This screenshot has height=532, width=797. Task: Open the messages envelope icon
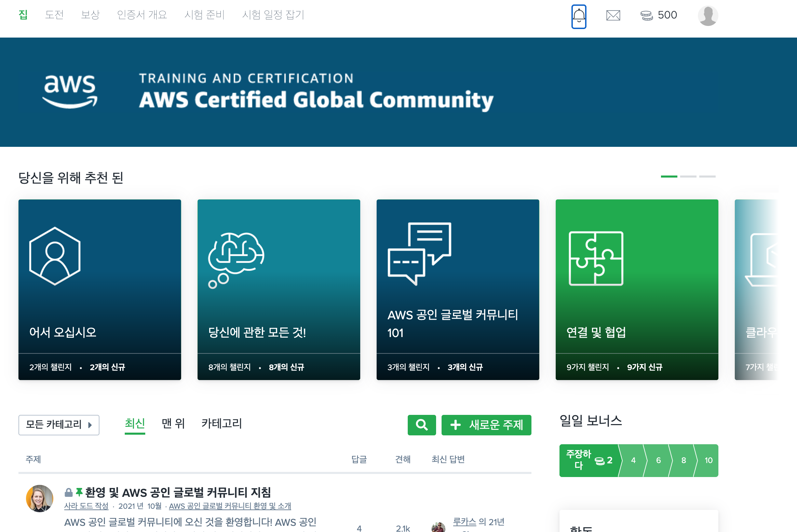click(x=613, y=15)
